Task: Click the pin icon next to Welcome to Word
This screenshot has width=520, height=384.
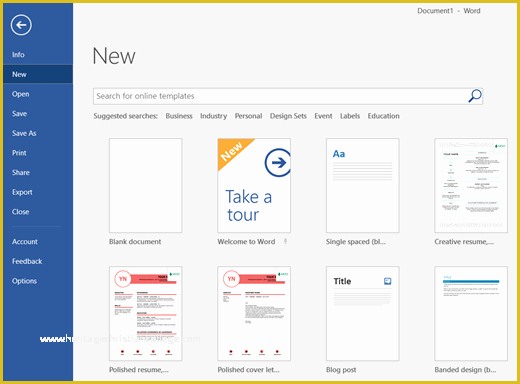Action: [285, 241]
